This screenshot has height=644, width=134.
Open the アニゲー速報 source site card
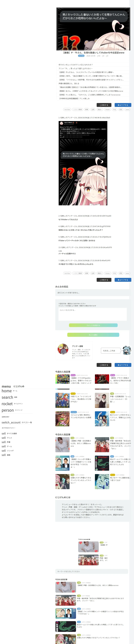click(x=74, y=351)
